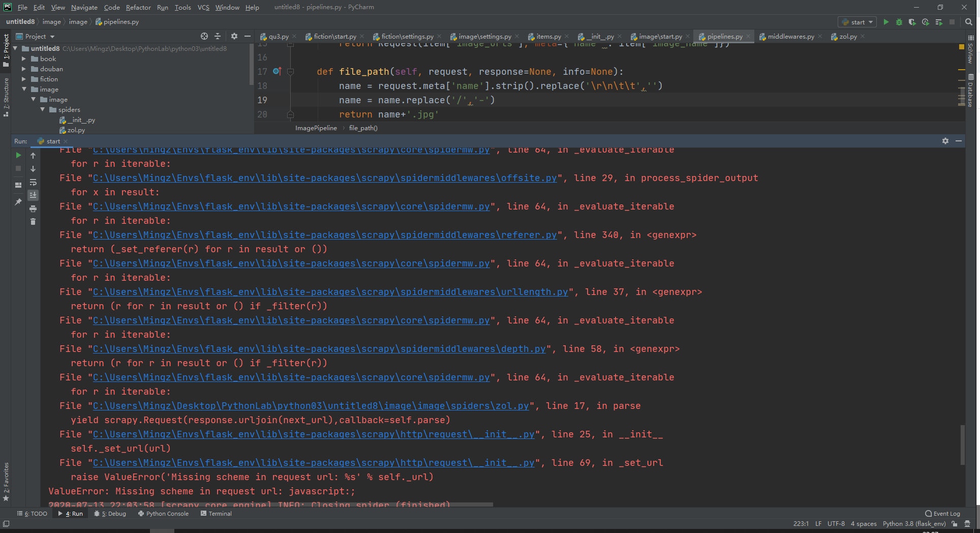The width and height of the screenshot is (980, 533).
Task: Toggle scroll to end of console
Action: (33, 195)
